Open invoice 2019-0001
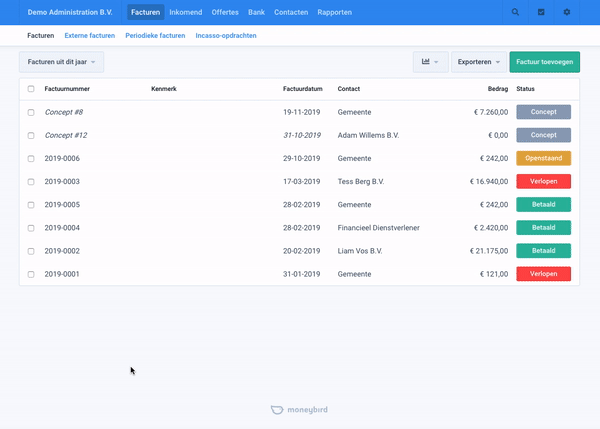This screenshot has height=429, width=600. click(x=62, y=274)
